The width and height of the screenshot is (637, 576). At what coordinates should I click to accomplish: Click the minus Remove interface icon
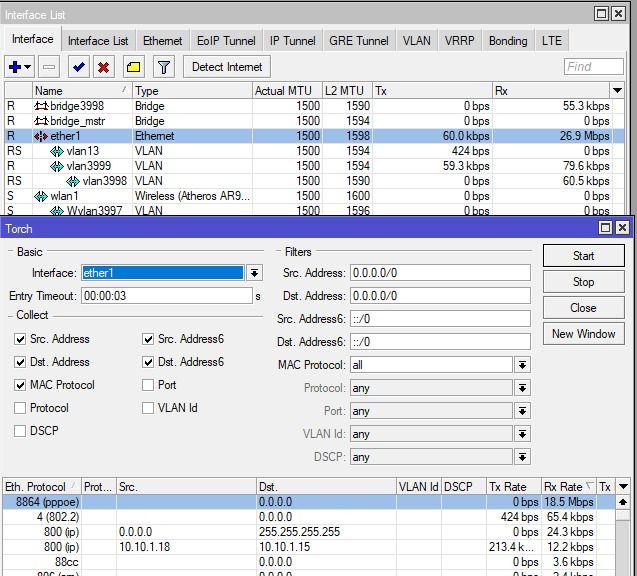49,67
